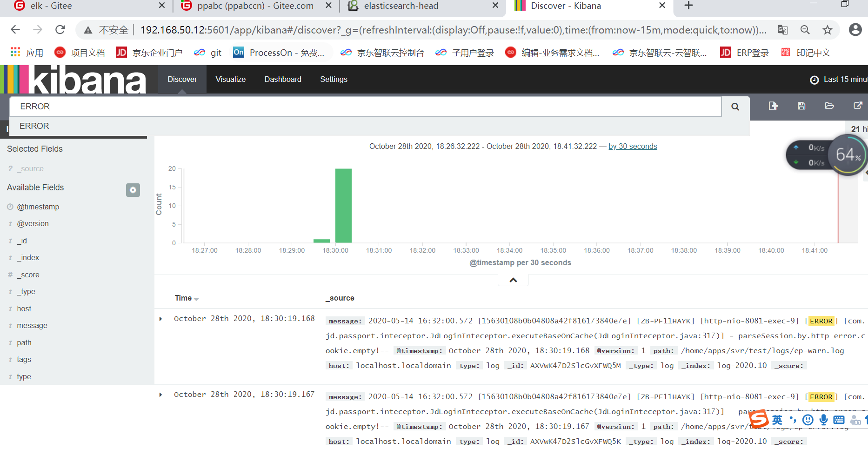Click the Sogou input logo icon
The image size is (868, 449).
click(759, 419)
